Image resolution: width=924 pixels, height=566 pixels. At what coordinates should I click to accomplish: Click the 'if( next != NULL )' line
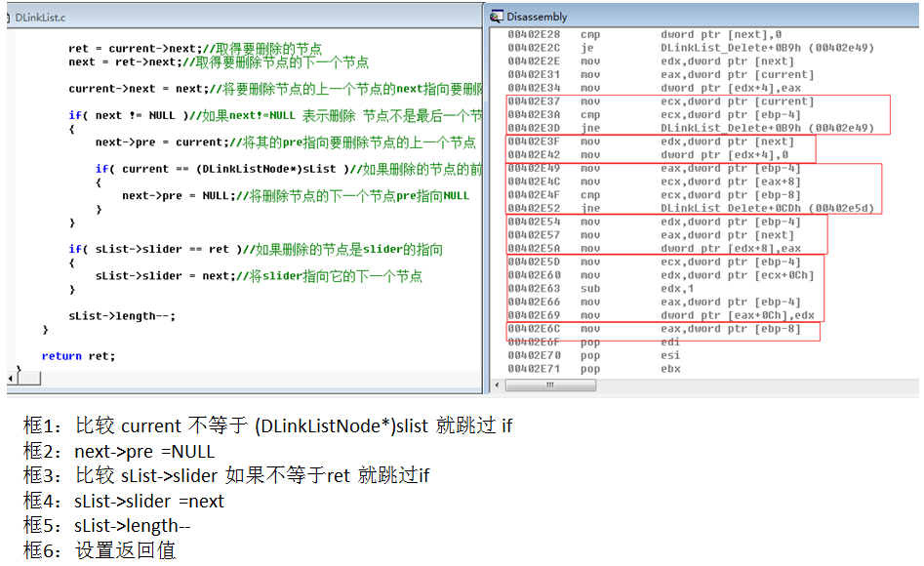[275, 115]
